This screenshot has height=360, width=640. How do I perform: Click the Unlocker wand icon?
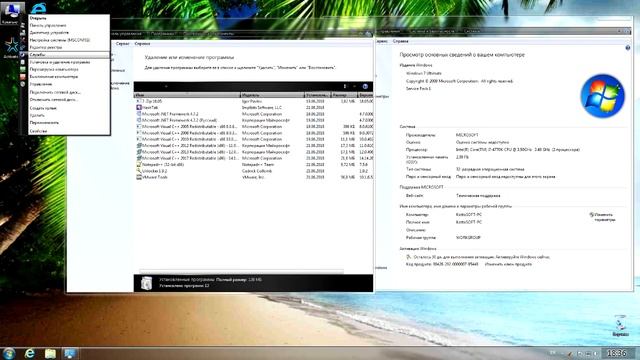pos(139,171)
